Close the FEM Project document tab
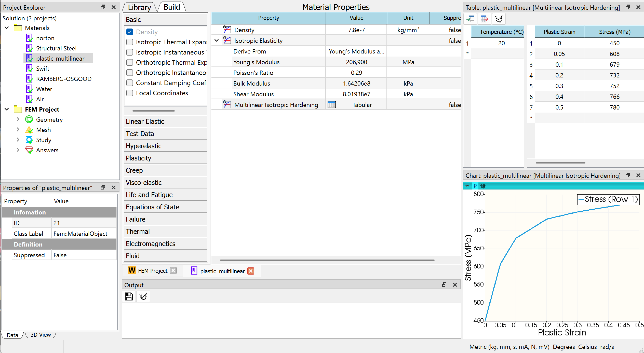The width and height of the screenshot is (644, 353). 173,270
